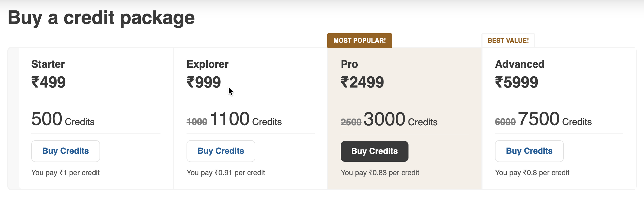Screen dimensions: 644x198
Task: Click Buy Credits for the Advanced package
Action: [529, 151]
